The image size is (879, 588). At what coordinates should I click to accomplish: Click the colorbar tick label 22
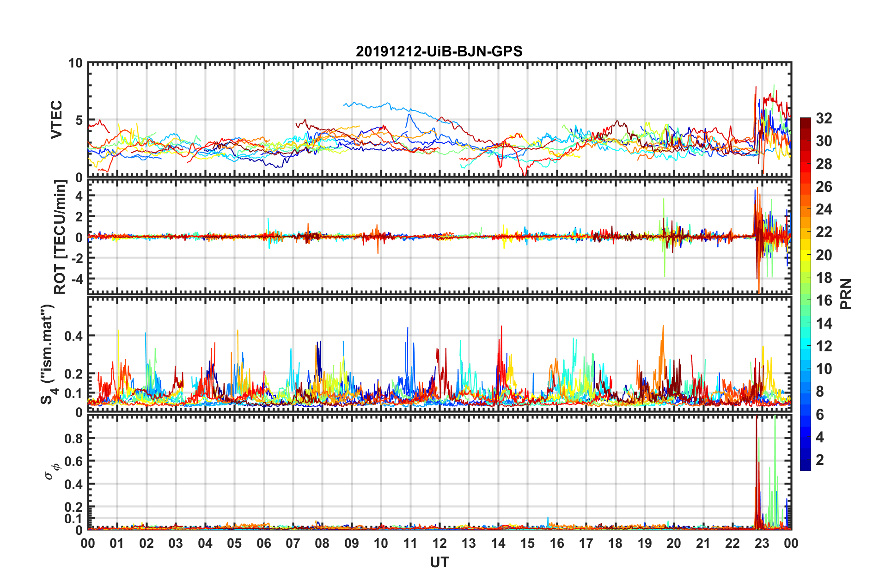point(824,232)
